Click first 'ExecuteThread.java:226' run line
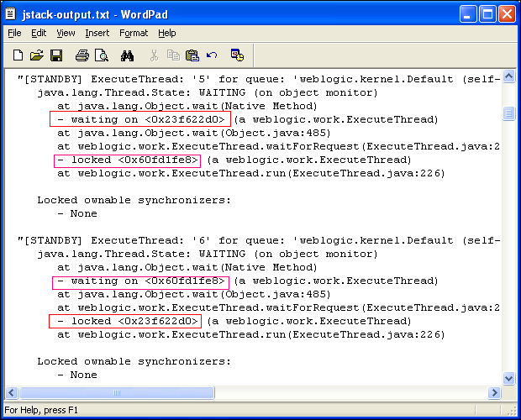The image size is (521, 420). pos(251,173)
